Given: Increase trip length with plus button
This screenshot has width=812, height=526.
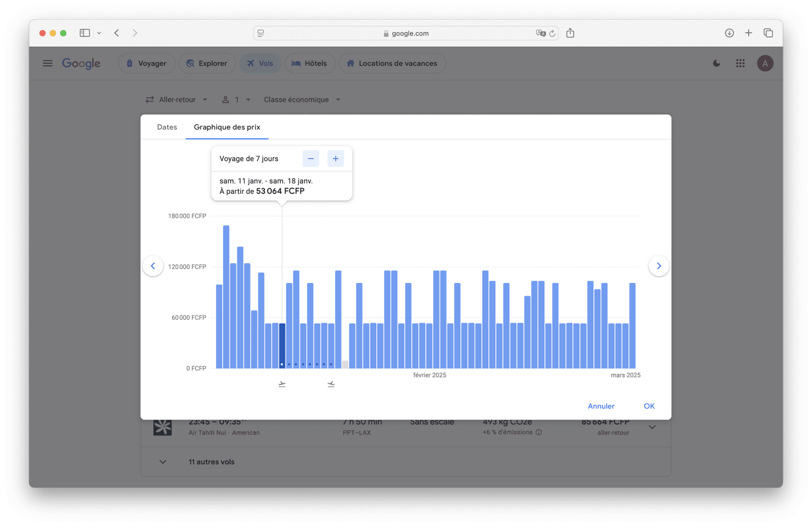Looking at the screenshot, I should 336,159.
